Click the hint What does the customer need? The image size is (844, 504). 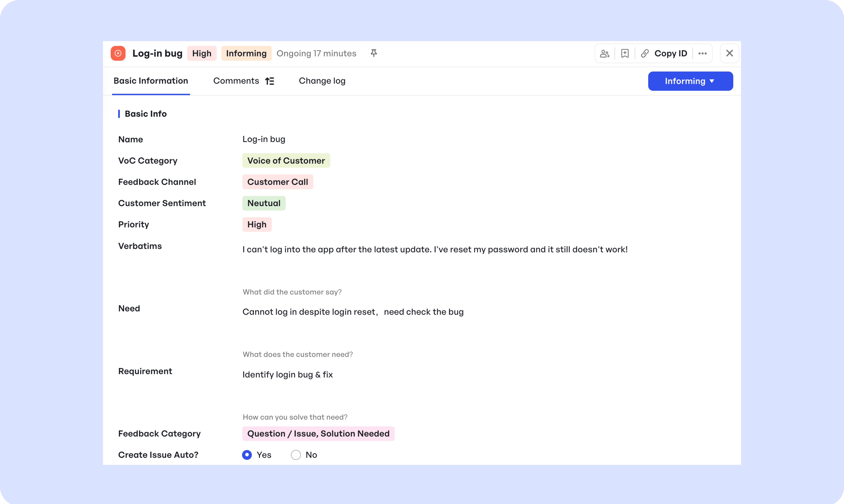click(298, 355)
